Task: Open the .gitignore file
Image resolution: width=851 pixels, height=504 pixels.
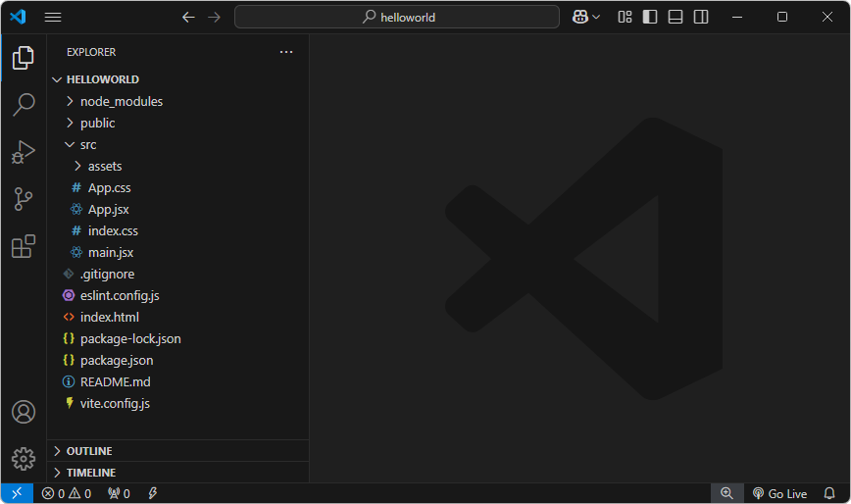Action: 178,274
